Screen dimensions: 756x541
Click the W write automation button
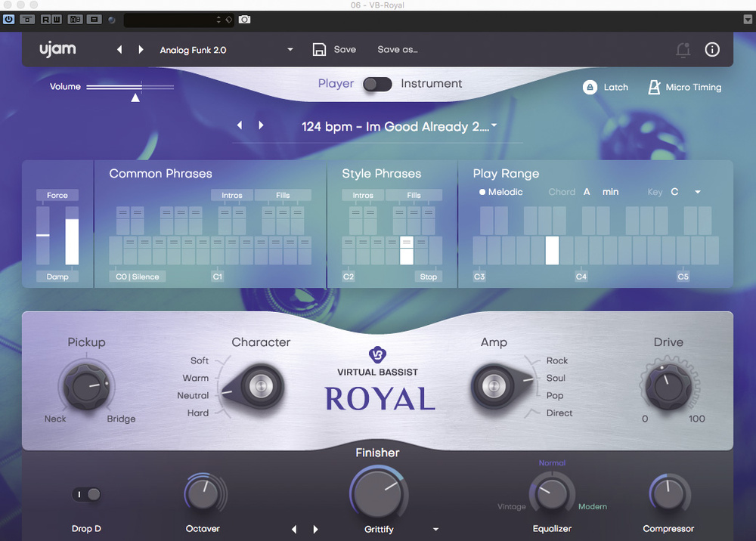tap(57, 20)
